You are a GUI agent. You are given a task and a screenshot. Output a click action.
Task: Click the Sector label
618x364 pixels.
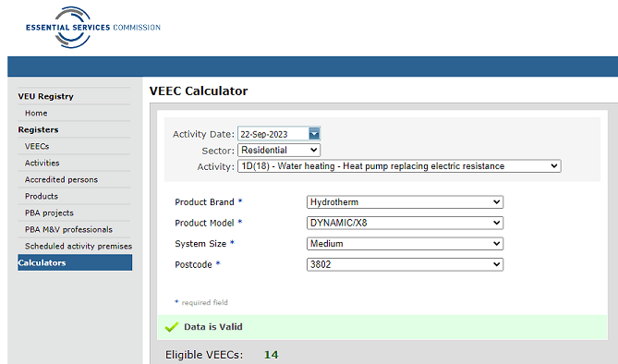coord(218,151)
